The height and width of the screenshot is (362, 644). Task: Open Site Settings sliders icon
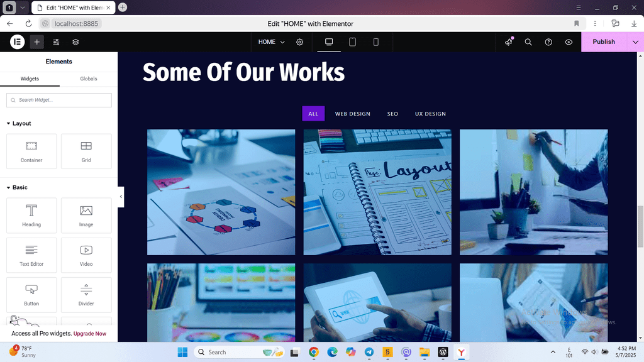tap(56, 42)
